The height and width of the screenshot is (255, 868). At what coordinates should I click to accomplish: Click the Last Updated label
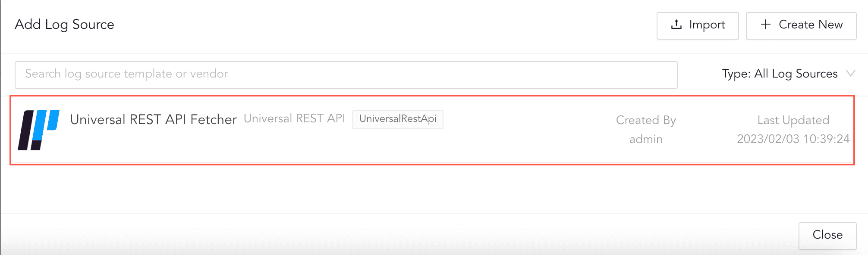(x=793, y=120)
